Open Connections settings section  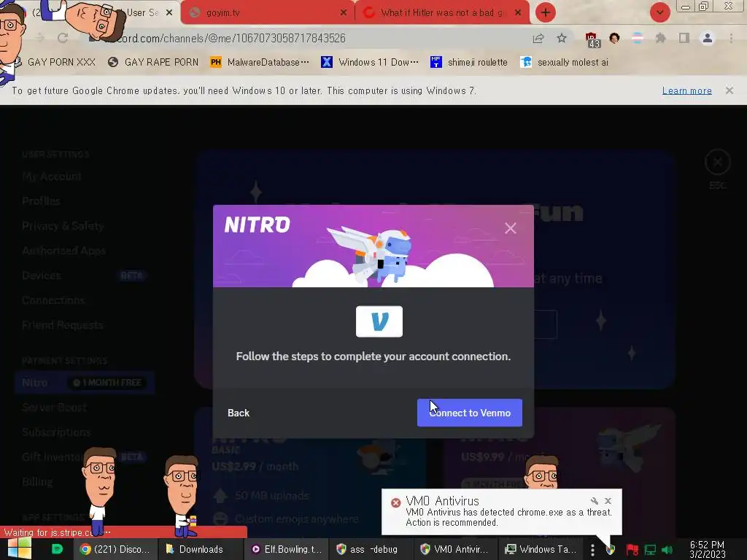[53, 300]
